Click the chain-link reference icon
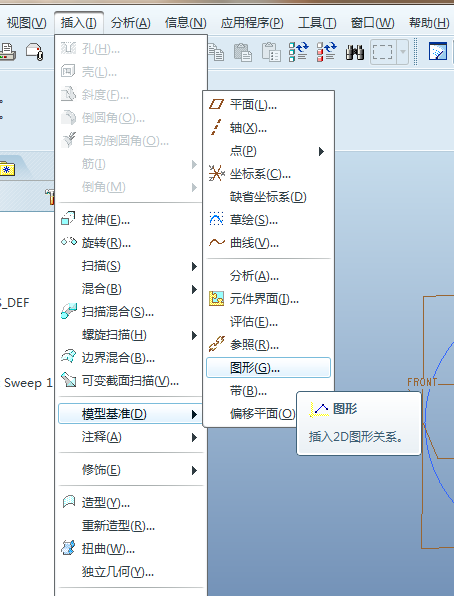Image resolution: width=454 pixels, height=596 pixels. [x=217, y=344]
